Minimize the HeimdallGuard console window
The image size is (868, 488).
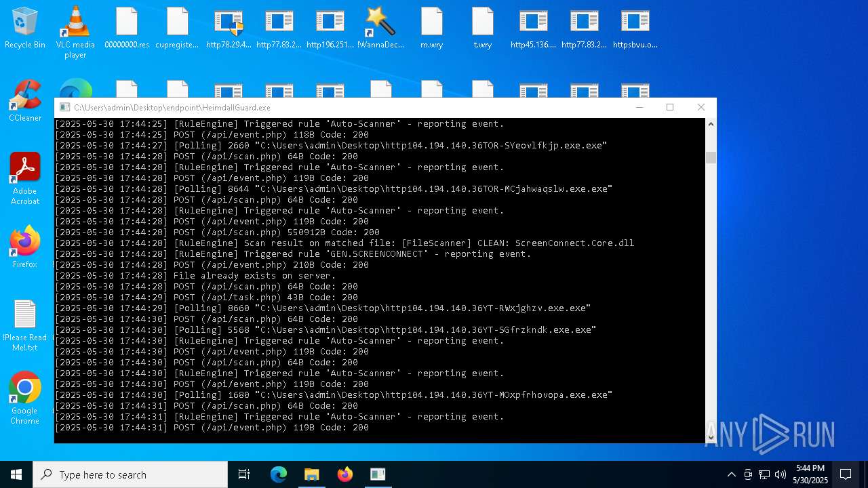coord(639,107)
